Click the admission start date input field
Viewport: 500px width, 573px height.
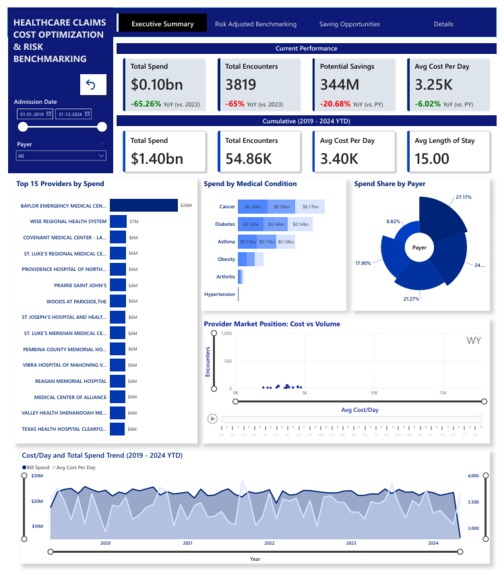pos(35,114)
